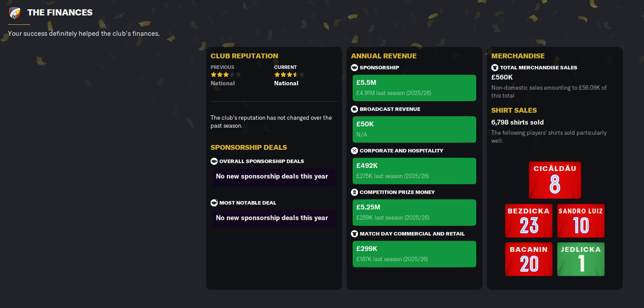Click the Sponsorship revenue icon
The width and height of the screenshot is (644, 308).
(x=354, y=68)
